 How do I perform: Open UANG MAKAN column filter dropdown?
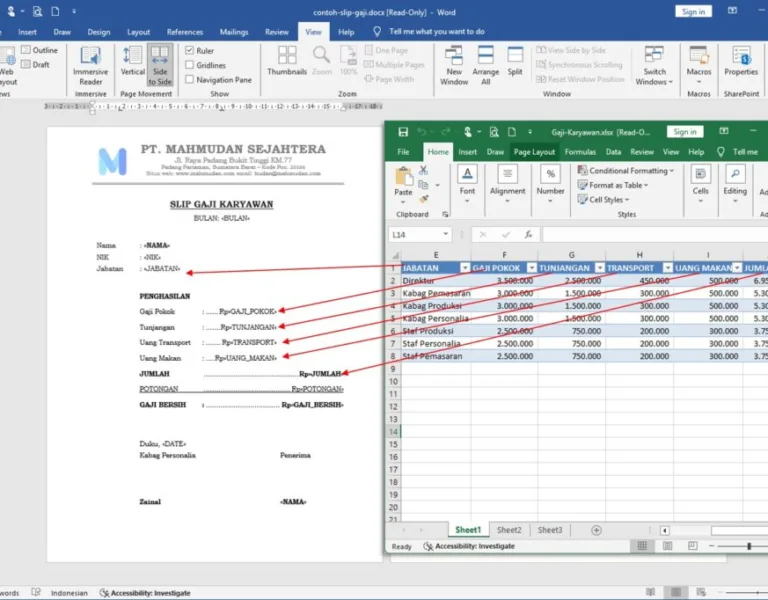(737, 268)
